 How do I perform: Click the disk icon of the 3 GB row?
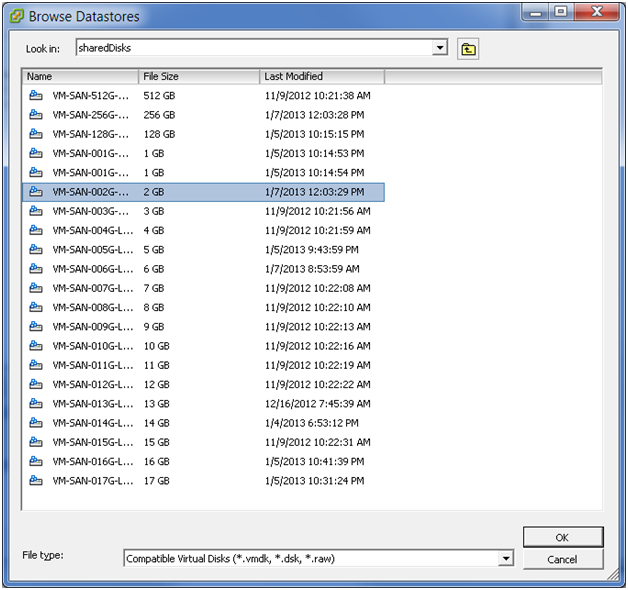point(36,211)
